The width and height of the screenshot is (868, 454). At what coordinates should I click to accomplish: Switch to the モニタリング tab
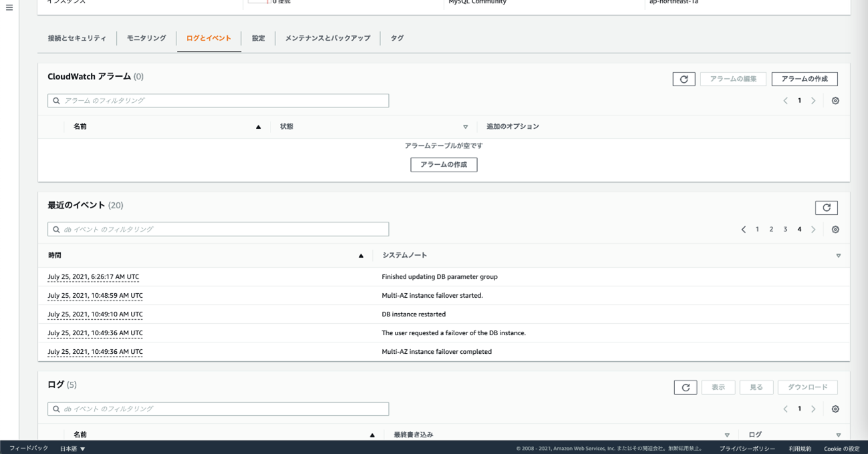[x=146, y=38]
